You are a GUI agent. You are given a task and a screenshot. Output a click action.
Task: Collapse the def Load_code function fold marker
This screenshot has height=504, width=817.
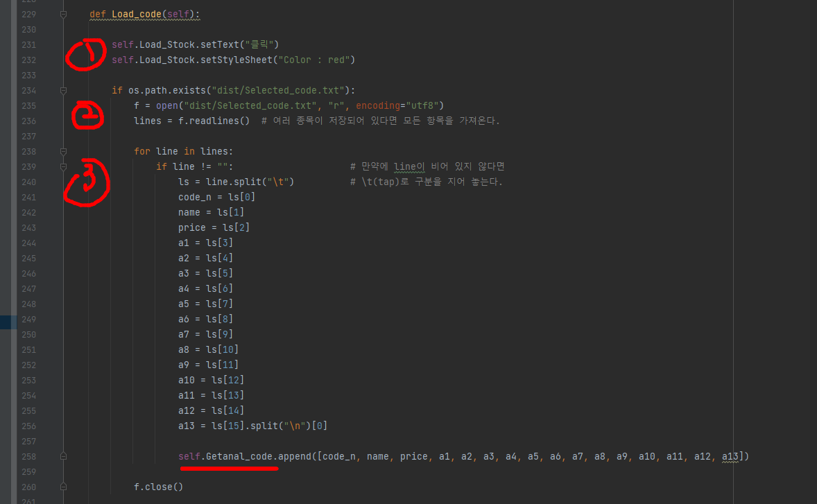click(x=63, y=15)
